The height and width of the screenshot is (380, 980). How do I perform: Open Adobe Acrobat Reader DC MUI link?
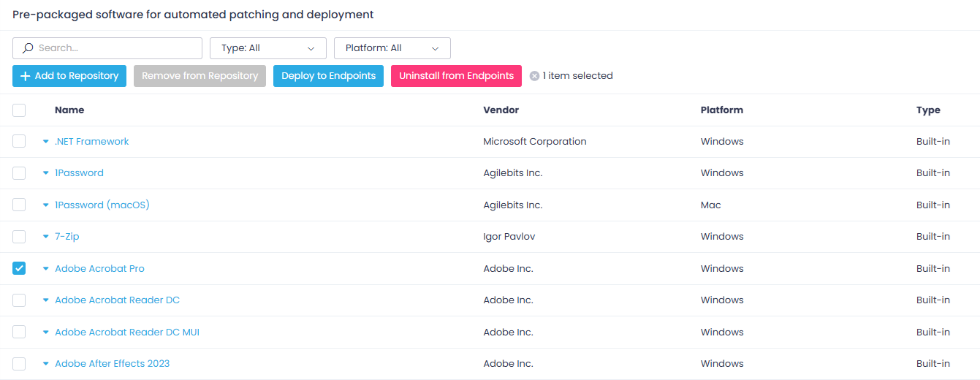[x=127, y=332]
